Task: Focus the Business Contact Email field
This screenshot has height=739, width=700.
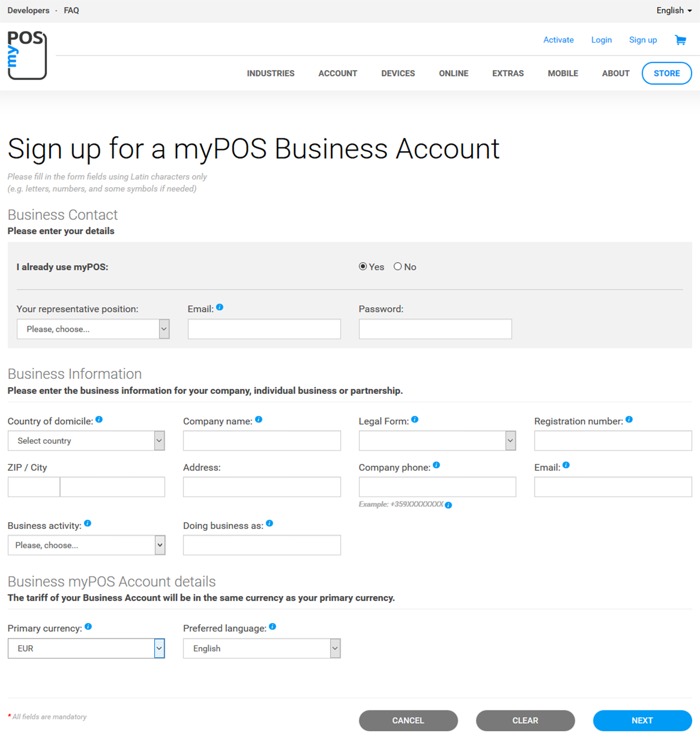Action: click(x=264, y=329)
